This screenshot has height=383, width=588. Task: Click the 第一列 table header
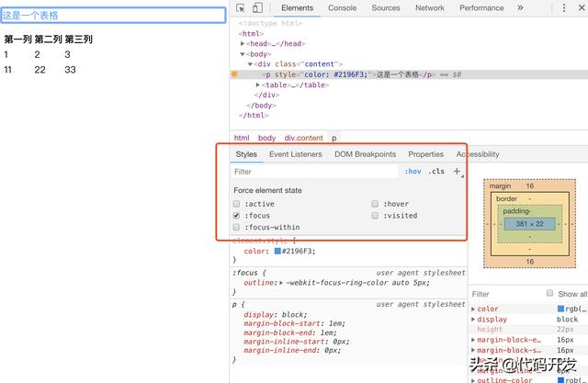click(18, 39)
